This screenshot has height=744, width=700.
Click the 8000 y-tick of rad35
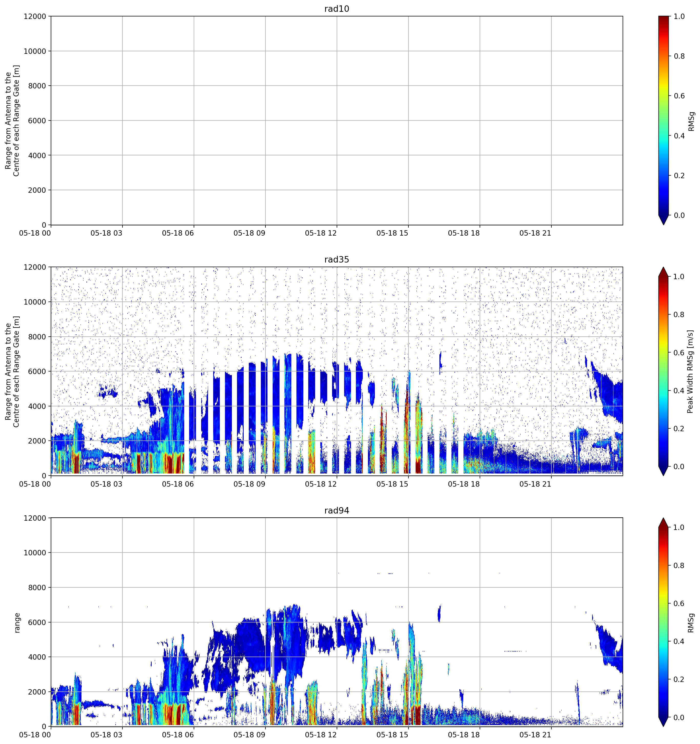37,337
